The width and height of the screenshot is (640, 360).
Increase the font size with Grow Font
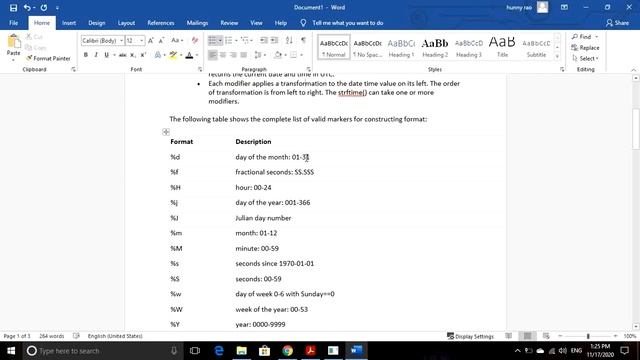point(151,40)
